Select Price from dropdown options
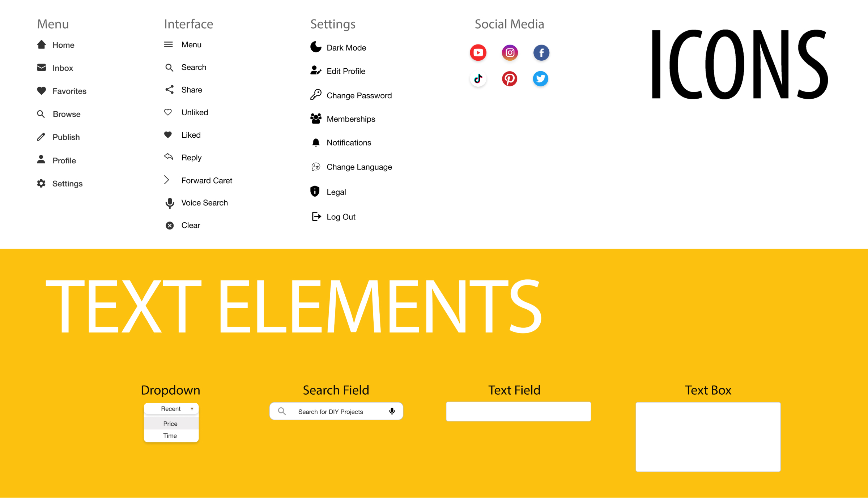Screen dimensions: 868x498 click(x=170, y=424)
